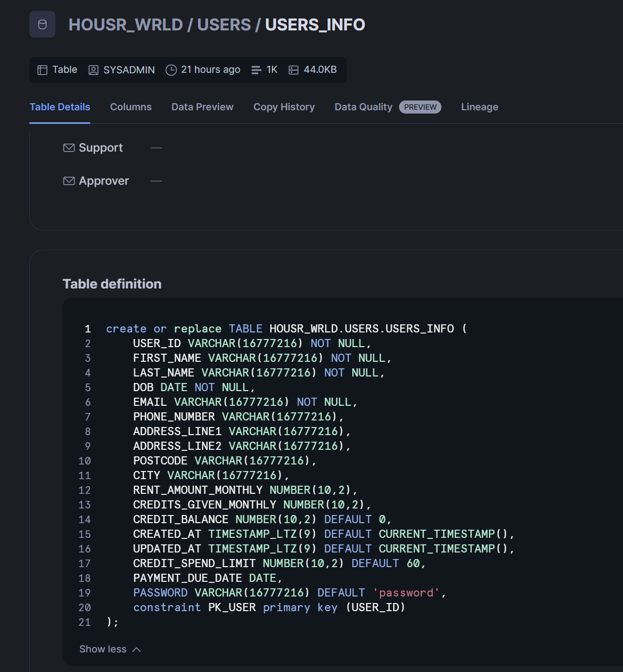Screen dimensions: 623x672
Task: Click the UPDATED_AT timestamp line
Action: [324, 549]
